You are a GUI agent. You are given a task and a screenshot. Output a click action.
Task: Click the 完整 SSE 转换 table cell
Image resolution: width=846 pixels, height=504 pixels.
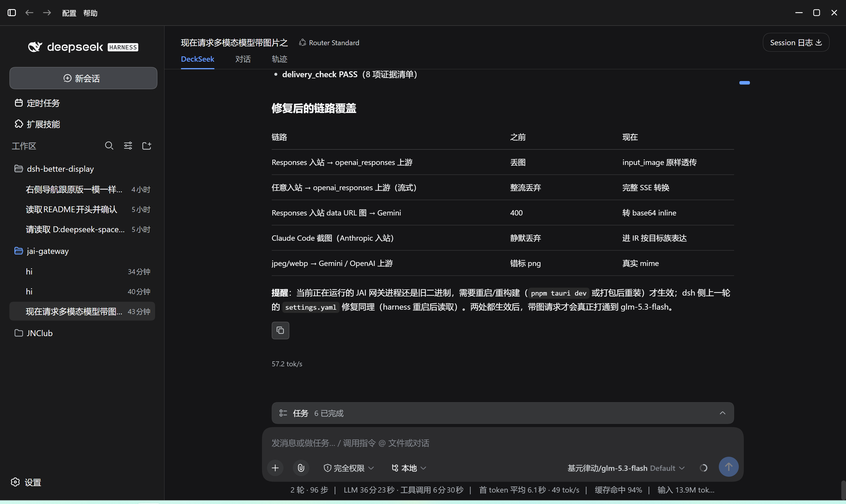tap(646, 188)
